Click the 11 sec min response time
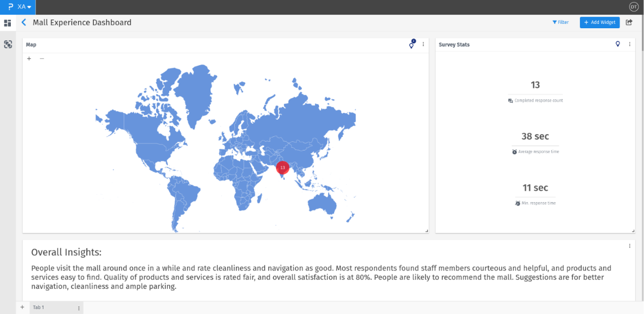The width and height of the screenshot is (644, 314). (535, 188)
